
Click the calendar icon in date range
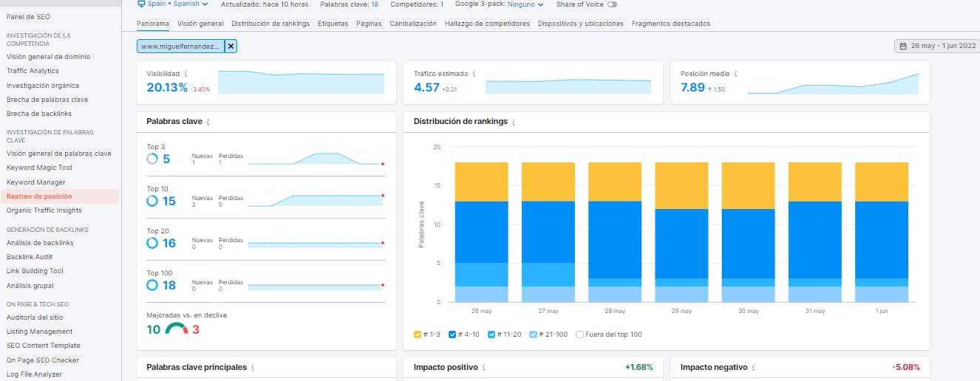click(x=903, y=46)
